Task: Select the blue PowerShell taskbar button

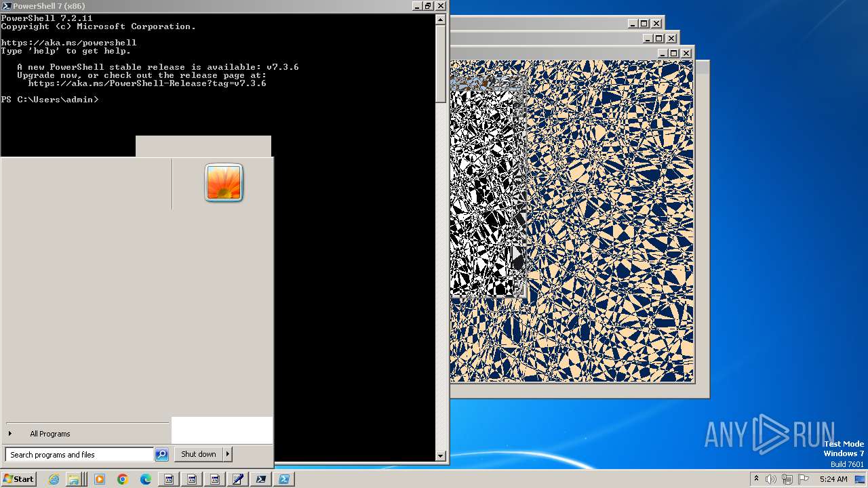Action: point(284,479)
